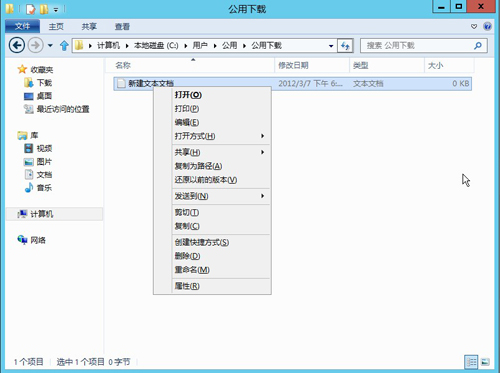Switch to details view icon in status bar
Image resolution: width=500 pixels, height=373 pixels.
coord(471,362)
